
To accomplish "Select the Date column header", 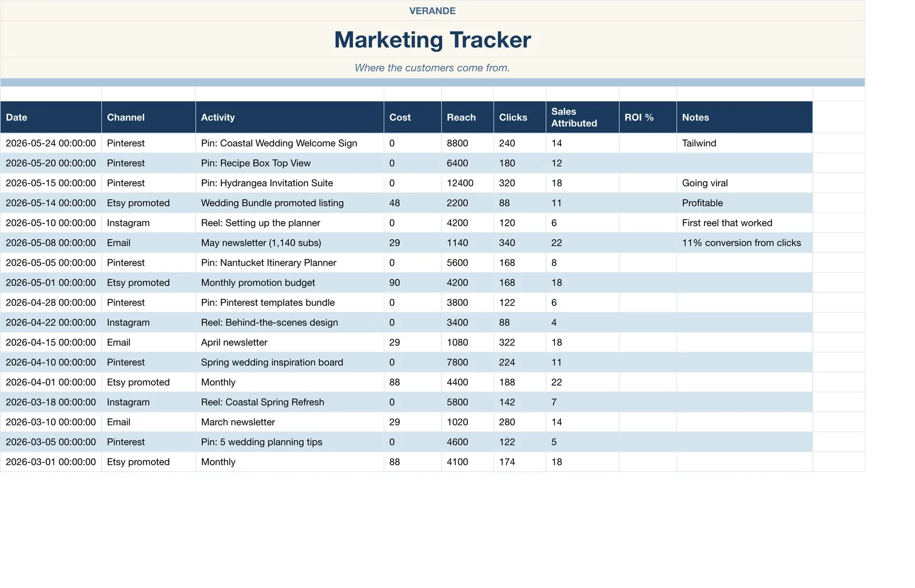I will 51,117.
